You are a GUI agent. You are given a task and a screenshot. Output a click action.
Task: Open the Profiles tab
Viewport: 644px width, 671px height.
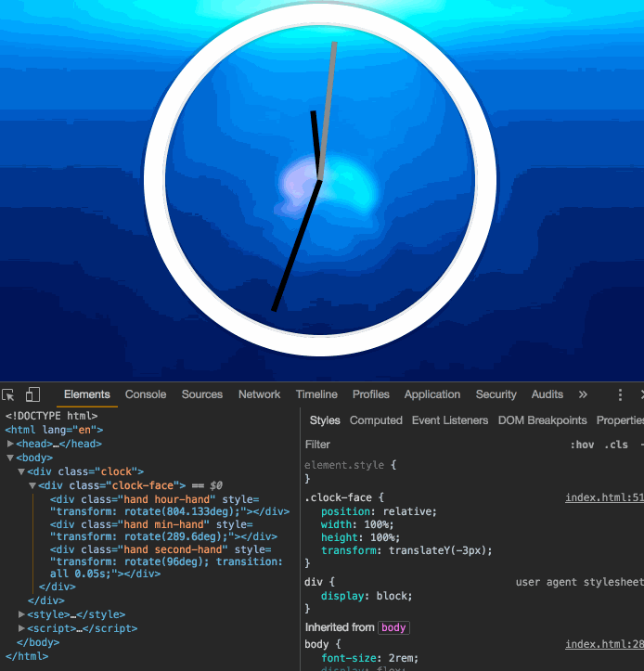(x=371, y=394)
